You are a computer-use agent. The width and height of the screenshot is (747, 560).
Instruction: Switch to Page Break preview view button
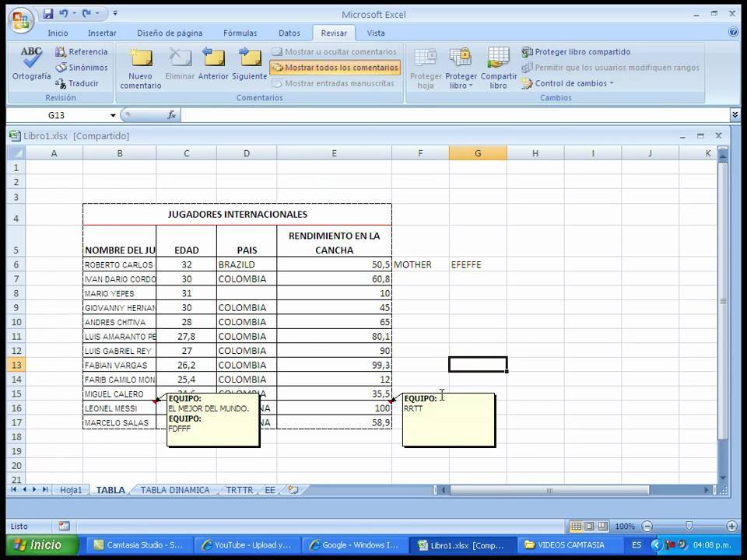coord(603,527)
